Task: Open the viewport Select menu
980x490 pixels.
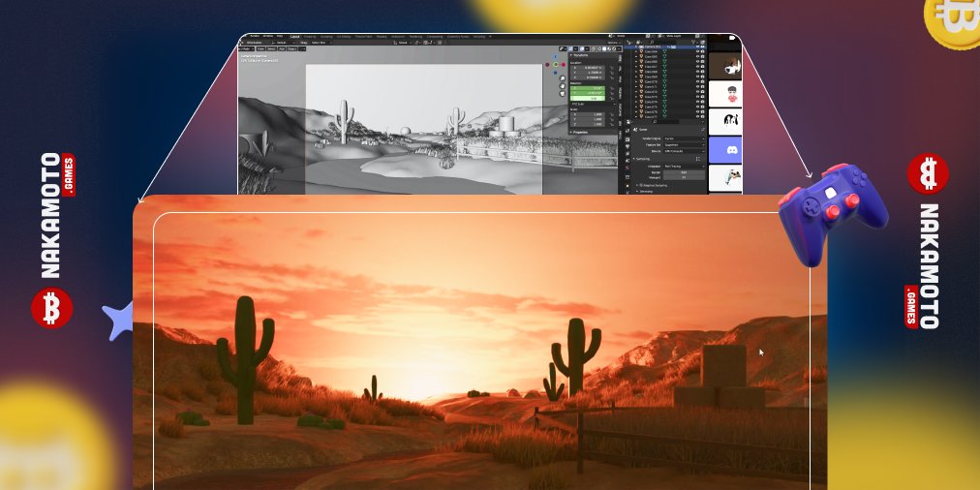Action: (x=272, y=48)
